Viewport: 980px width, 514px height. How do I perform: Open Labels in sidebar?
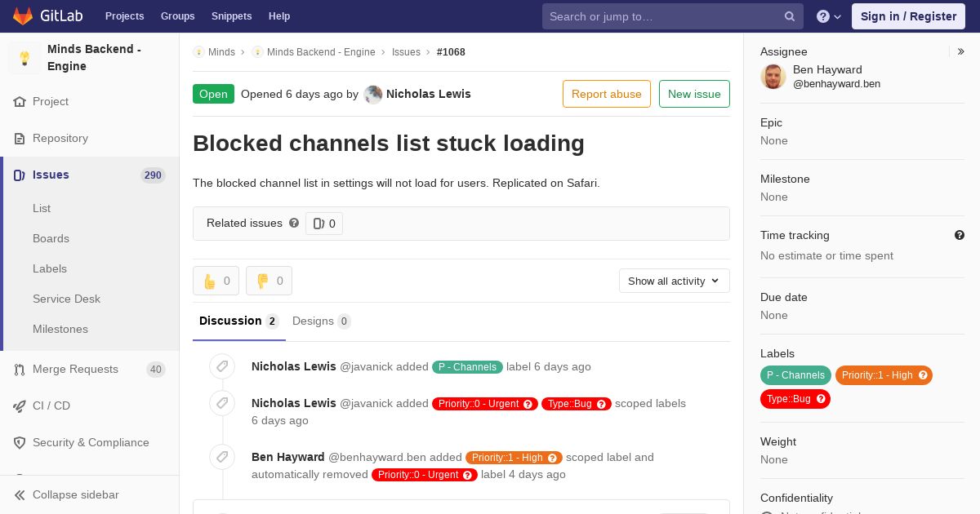tap(50, 269)
